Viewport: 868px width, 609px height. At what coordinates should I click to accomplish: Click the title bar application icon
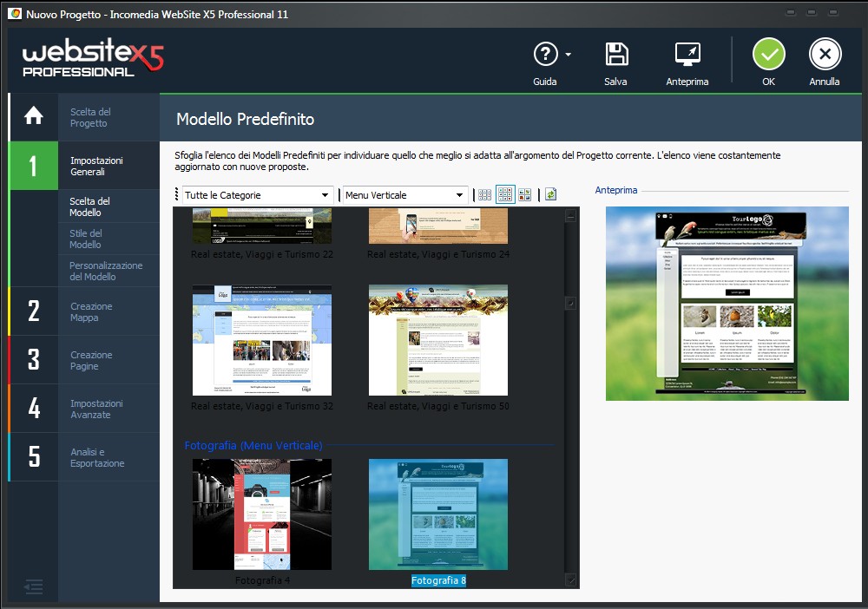[15, 14]
